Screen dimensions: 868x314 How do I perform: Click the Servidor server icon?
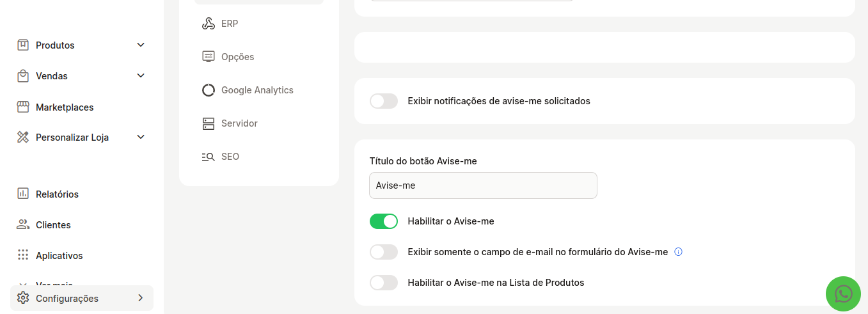click(x=209, y=123)
